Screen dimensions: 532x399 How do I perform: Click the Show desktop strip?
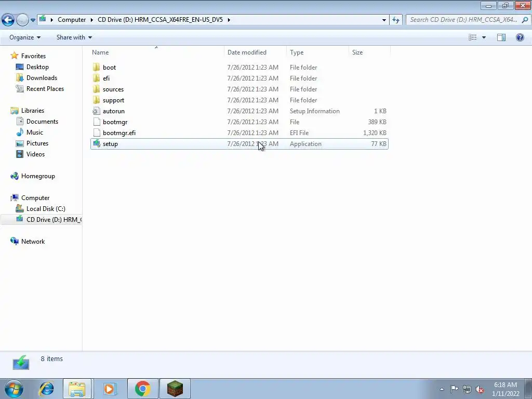pyautogui.click(x=528, y=389)
